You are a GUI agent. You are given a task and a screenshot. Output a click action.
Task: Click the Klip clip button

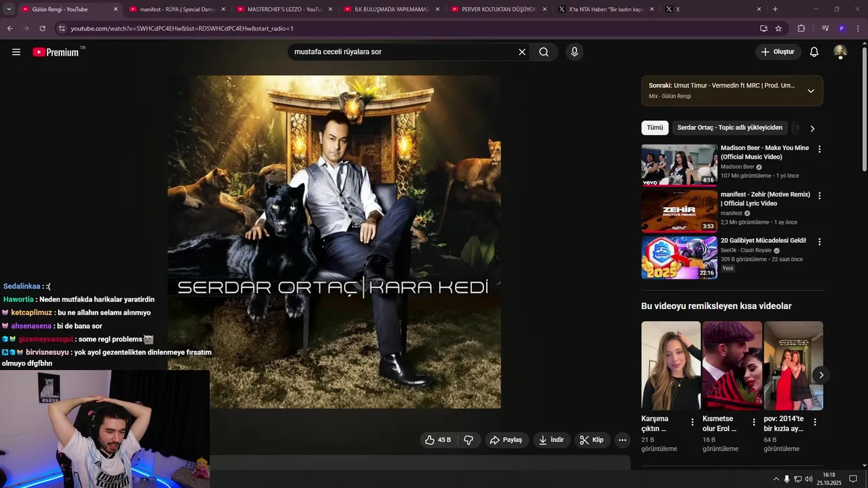(592, 440)
